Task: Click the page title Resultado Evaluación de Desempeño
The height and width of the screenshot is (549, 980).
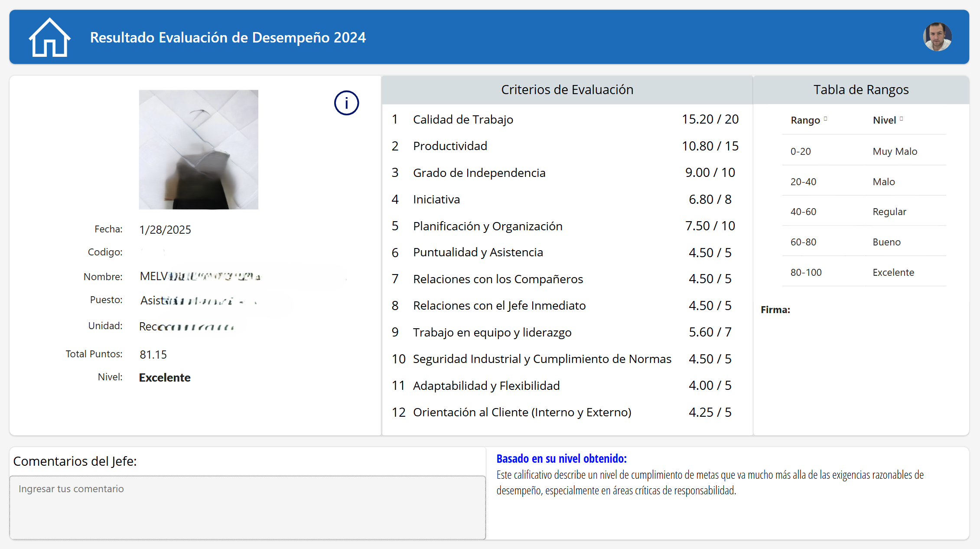Action: [x=228, y=38]
